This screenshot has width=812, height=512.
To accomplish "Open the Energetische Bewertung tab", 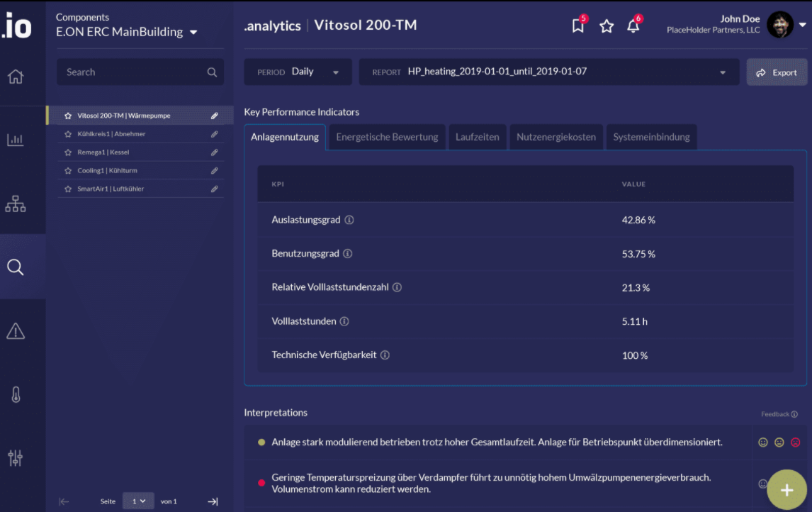I will [x=387, y=137].
